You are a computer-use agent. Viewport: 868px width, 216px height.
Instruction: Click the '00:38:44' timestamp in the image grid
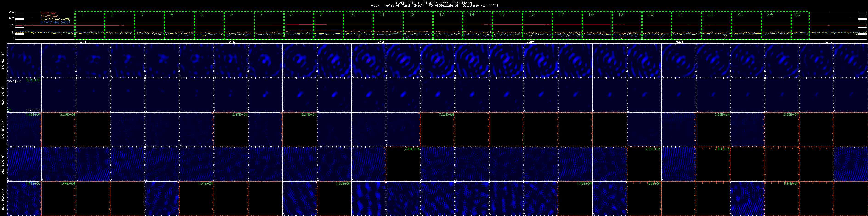pos(15,82)
